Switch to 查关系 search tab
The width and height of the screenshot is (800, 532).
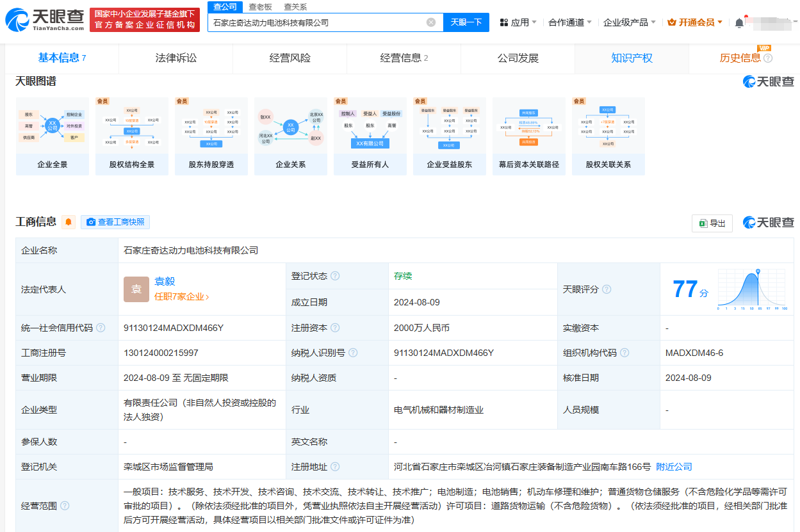295,6
